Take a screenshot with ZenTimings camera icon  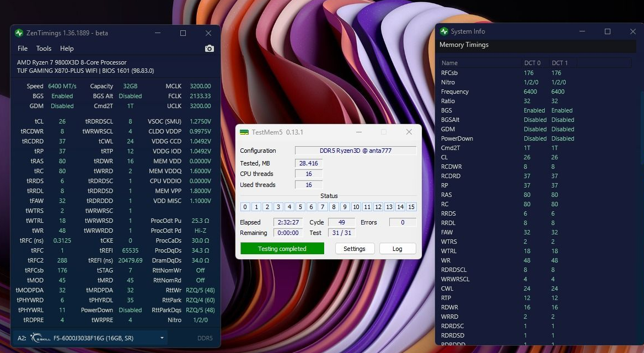pos(210,49)
